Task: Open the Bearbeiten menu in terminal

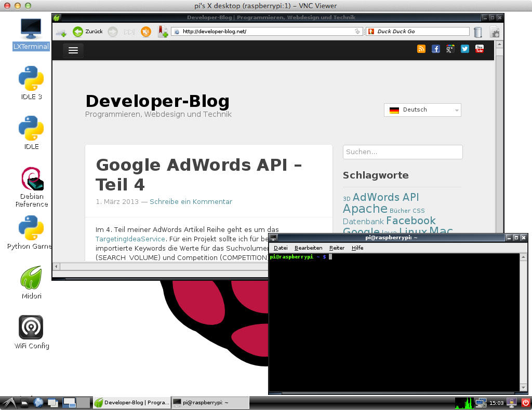Action: tap(308, 248)
